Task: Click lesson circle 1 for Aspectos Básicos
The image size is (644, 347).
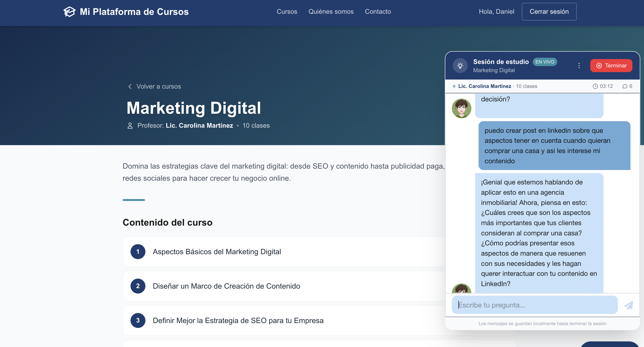Action: coord(138,252)
